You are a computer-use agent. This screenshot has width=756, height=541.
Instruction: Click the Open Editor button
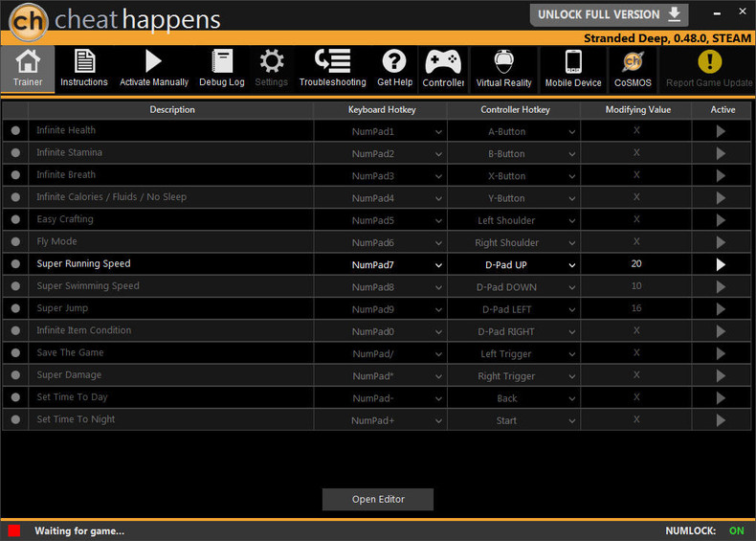[378, 499]
